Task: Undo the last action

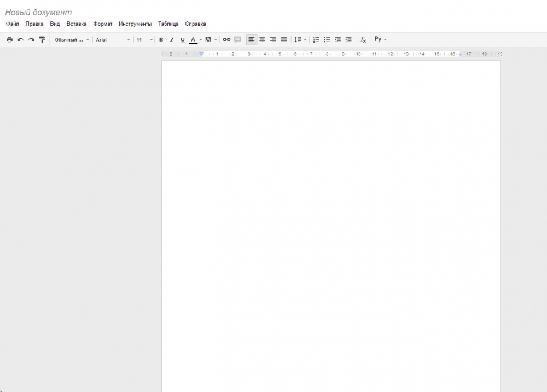Action: point(20,40)
